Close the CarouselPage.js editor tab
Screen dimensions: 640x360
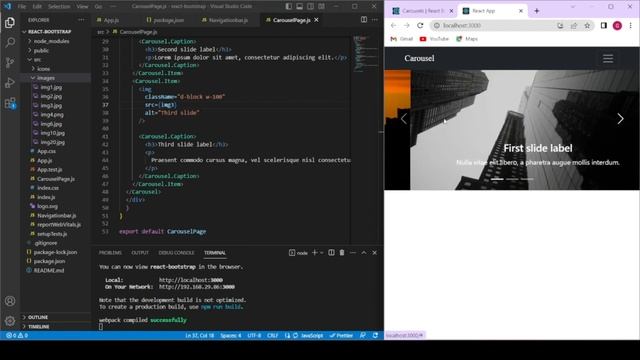coord(316,20)
